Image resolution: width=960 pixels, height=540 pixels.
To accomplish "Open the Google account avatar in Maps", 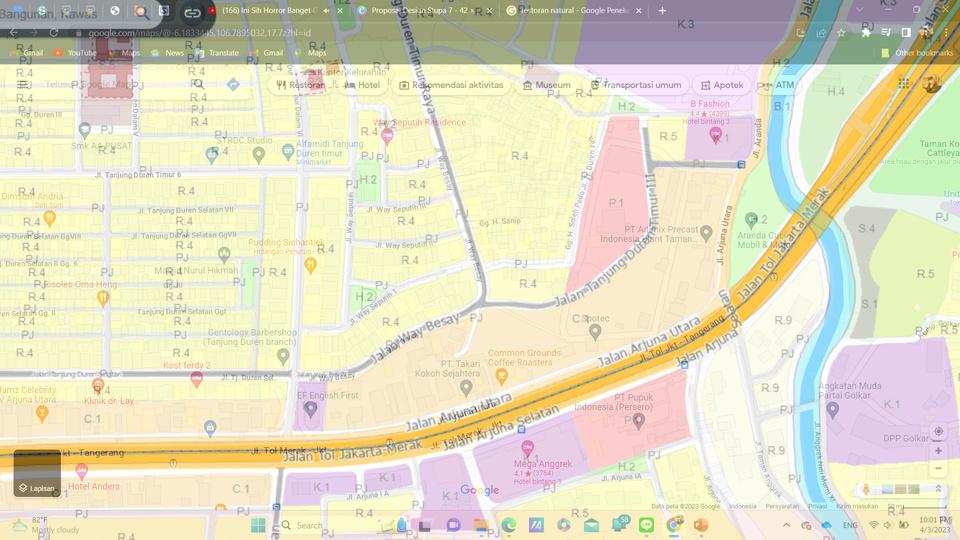I will tap(931, 84).
